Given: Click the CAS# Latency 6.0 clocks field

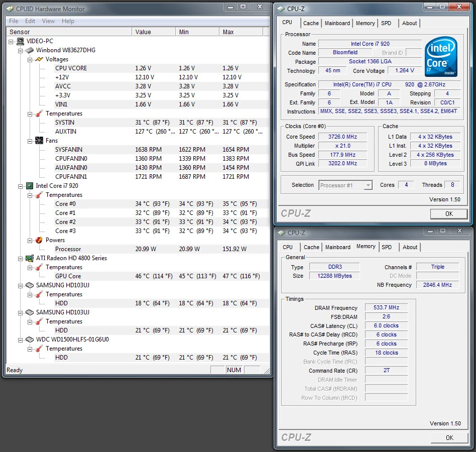Looking at the screenshot, I should pos(386,325).
